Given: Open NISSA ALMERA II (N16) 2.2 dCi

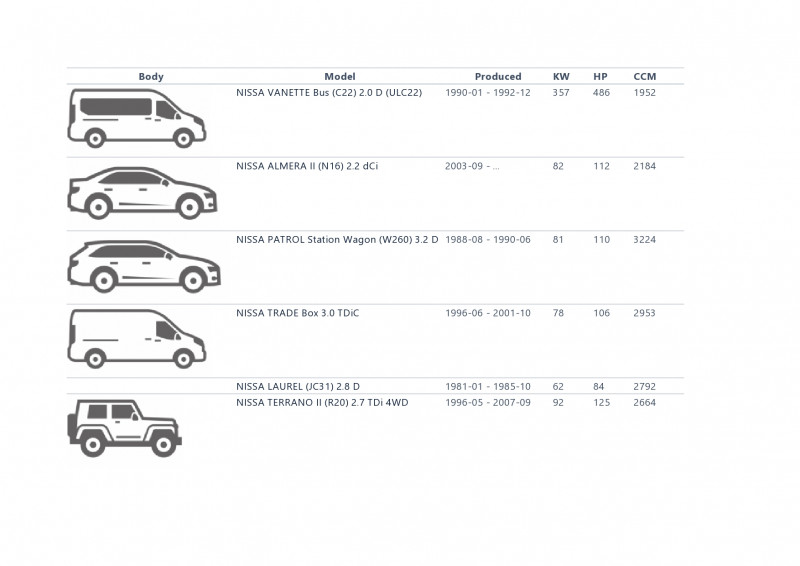Looking at the screenshot, I should tap(307, 166).
